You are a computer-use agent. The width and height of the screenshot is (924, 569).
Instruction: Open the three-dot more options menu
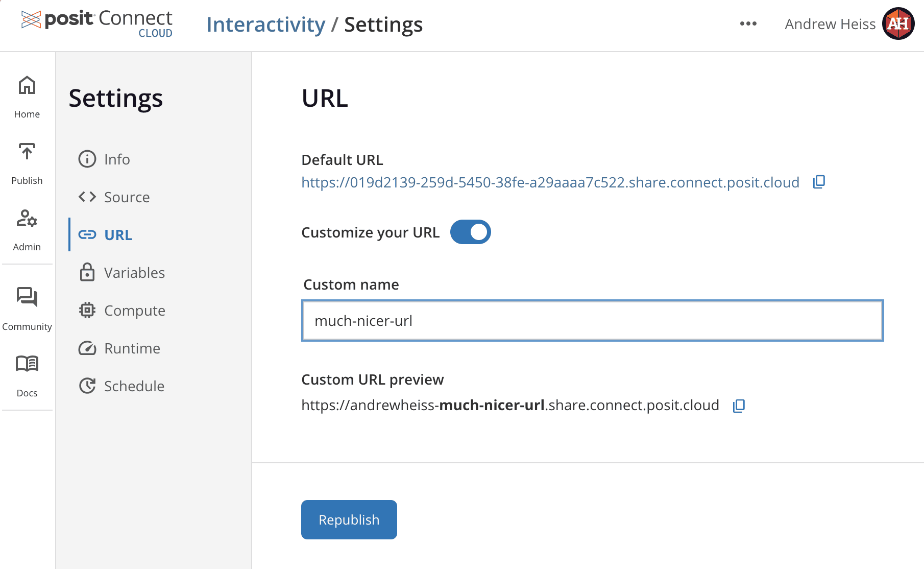[x=748, y=23]
